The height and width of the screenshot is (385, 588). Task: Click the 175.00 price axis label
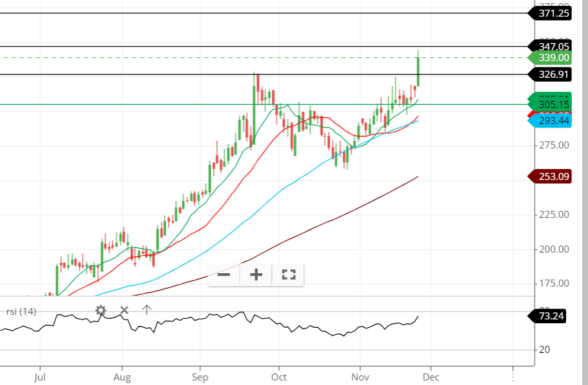(x=554, y=283)
